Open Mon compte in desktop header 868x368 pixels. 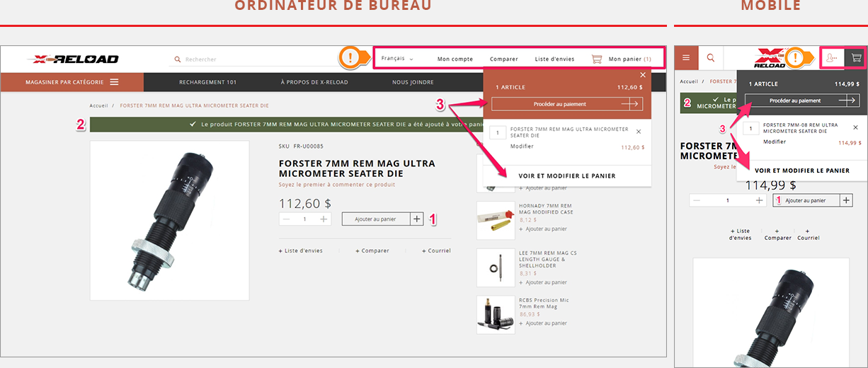[455, 59]
